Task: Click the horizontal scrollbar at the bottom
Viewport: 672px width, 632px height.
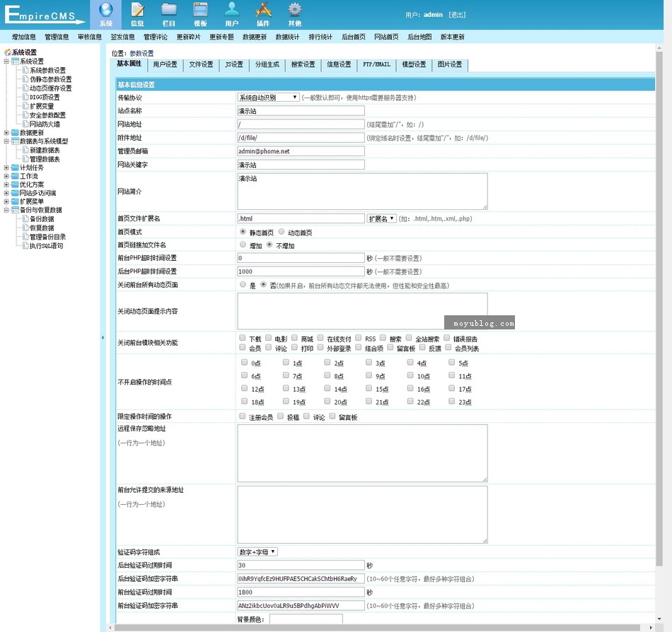Action: pos(377,627)
